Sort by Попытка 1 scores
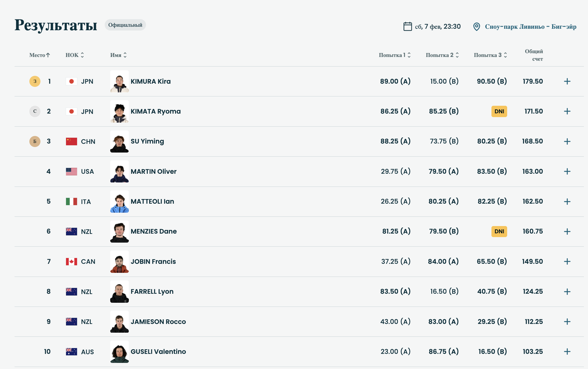 pos(395,55)
